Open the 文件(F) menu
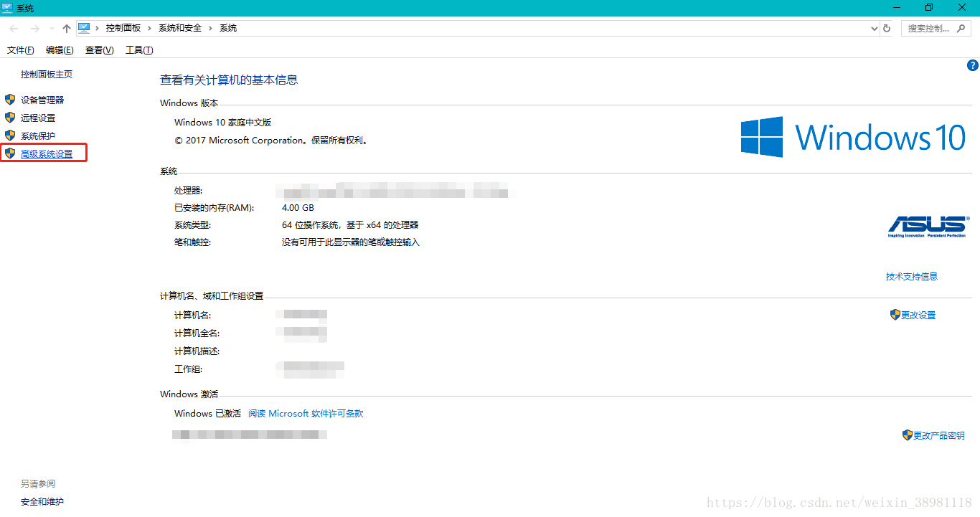This screenshot has width=980, height=517. tap(21, 49)
